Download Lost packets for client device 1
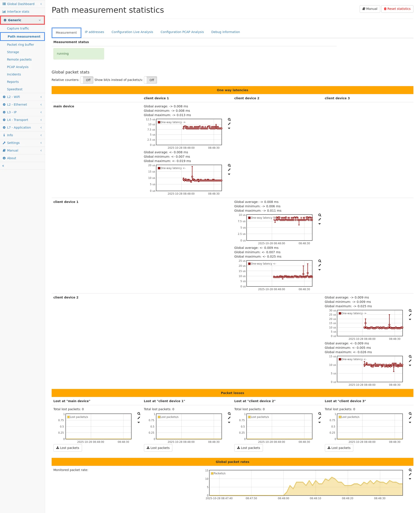The image size is (420, 513). [158, 448]
